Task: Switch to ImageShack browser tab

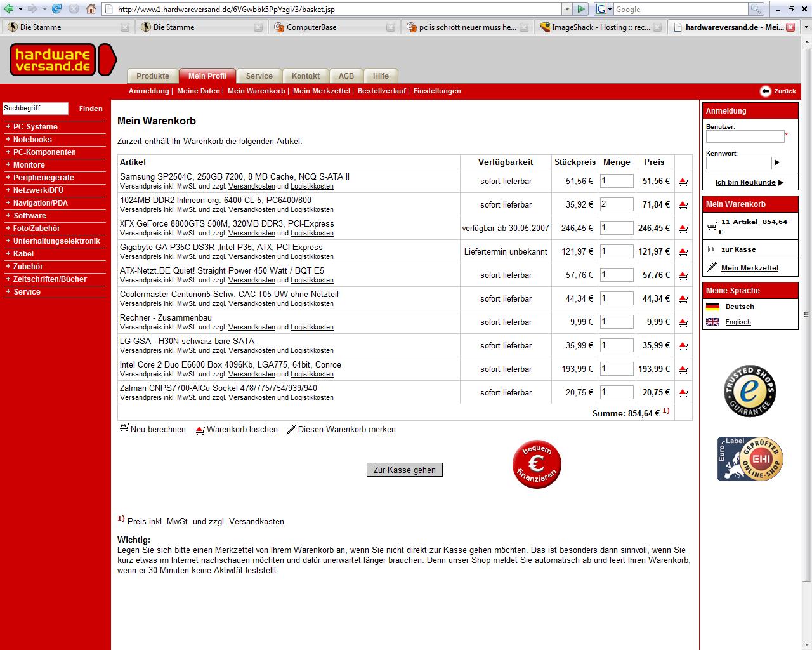Action: 601,27
